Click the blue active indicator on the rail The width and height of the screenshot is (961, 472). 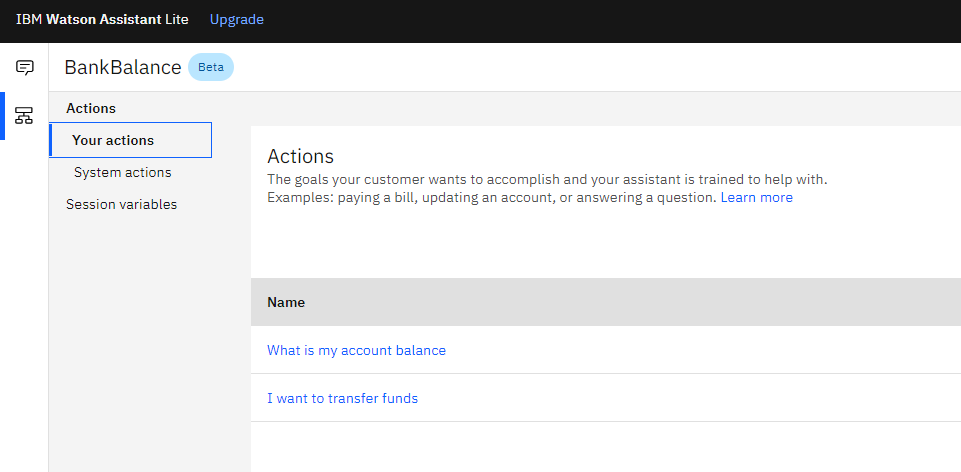click(x=2, y=116)
